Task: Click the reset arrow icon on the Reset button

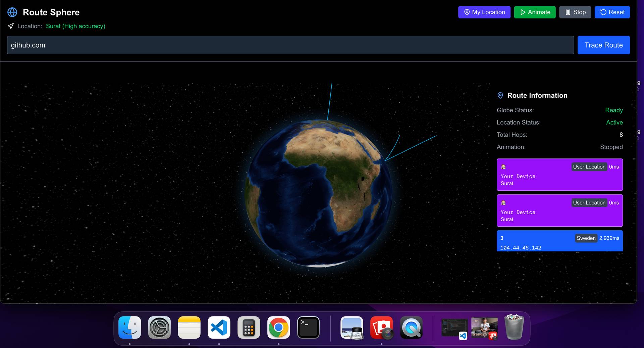Action: coord(603,12)
